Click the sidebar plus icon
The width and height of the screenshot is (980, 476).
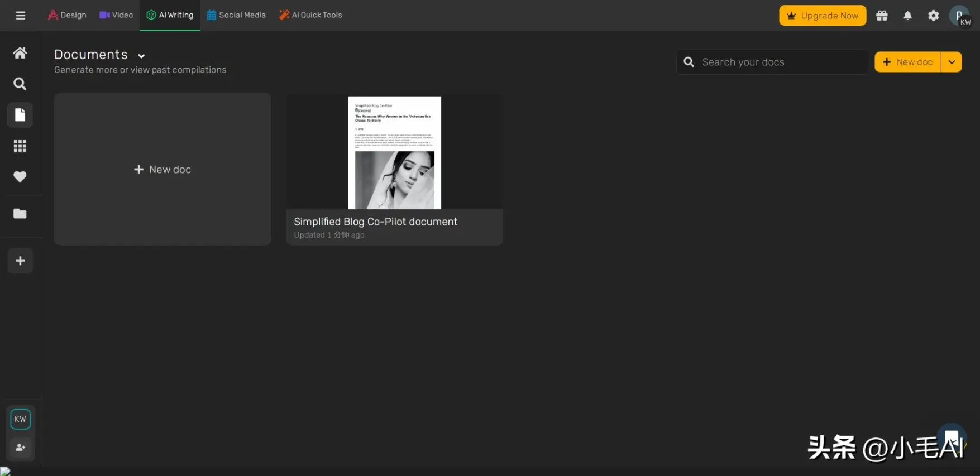[x=20, y=261]
